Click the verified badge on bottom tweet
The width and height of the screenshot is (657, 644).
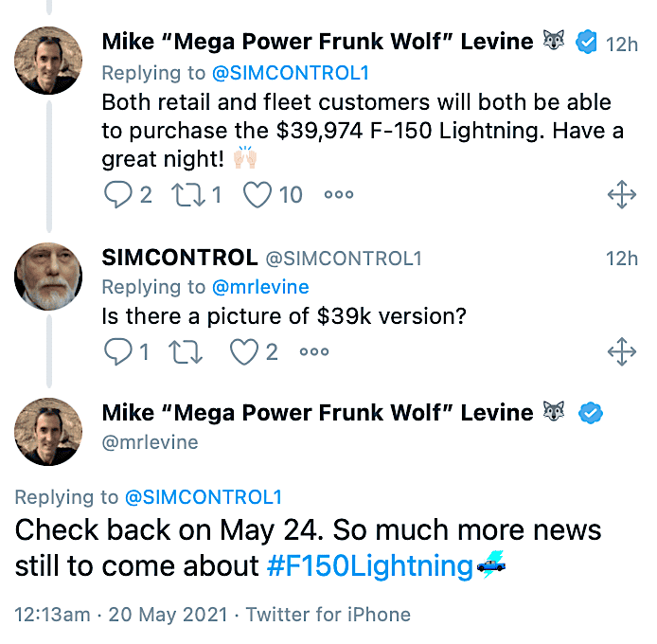coord(592,413)
